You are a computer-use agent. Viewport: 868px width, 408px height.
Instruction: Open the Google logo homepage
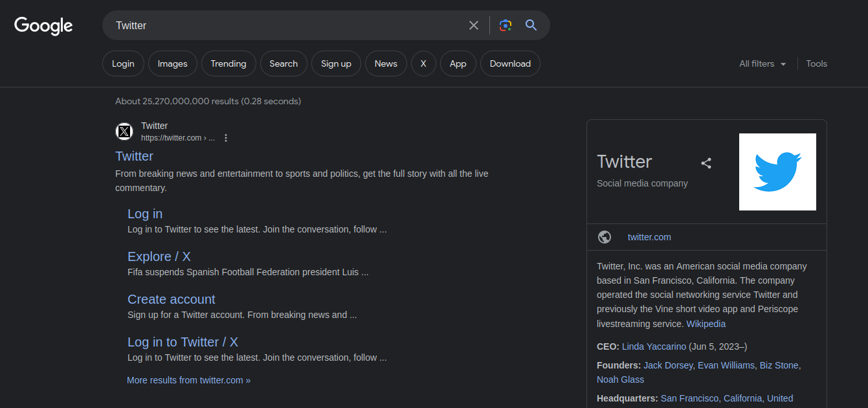coord(43,26)
